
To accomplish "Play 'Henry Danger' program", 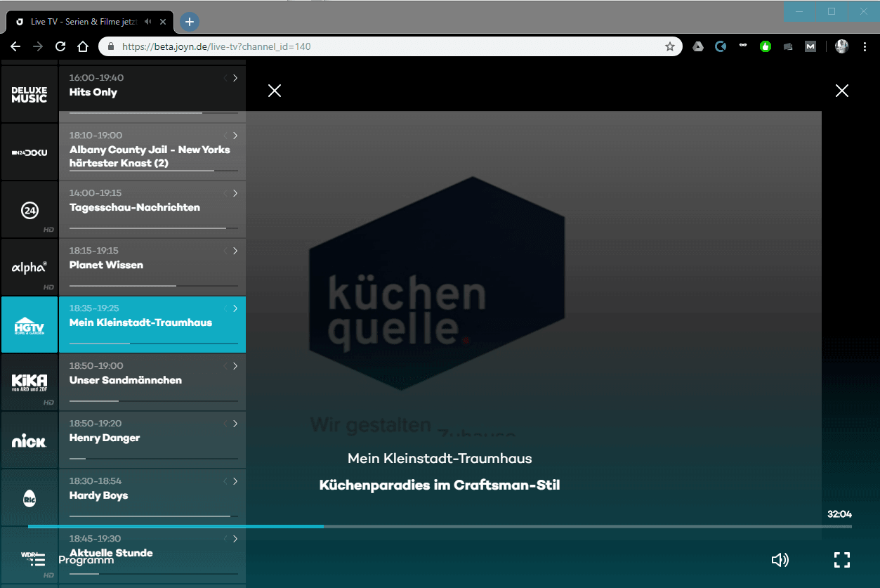I will pyautogui.click(x=105, y=438).
